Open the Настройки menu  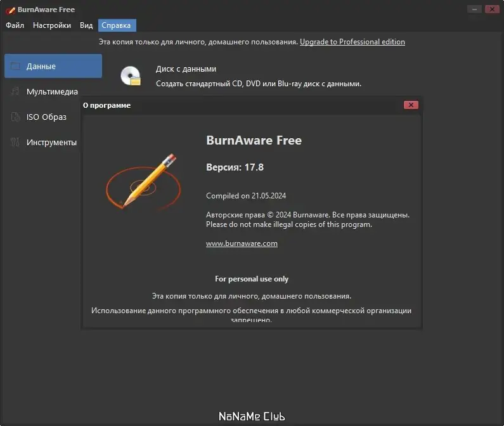coord(52,25)
